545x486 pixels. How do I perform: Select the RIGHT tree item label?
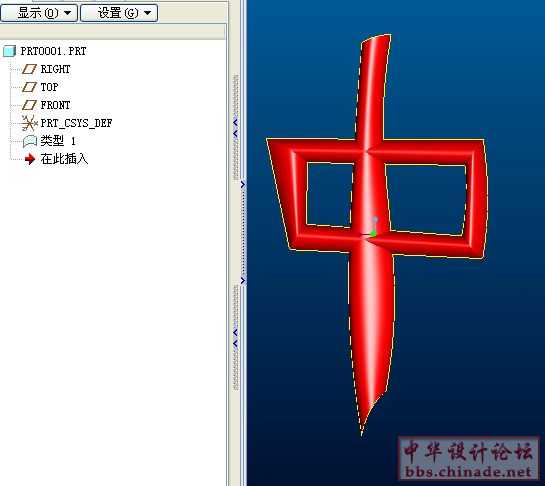(x=55, y=69)
